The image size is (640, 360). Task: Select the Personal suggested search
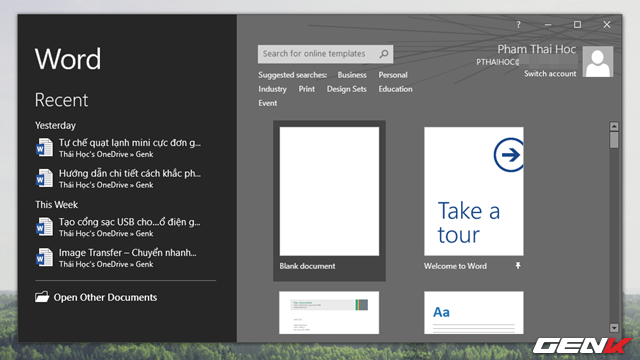click(x=393, y=75)
